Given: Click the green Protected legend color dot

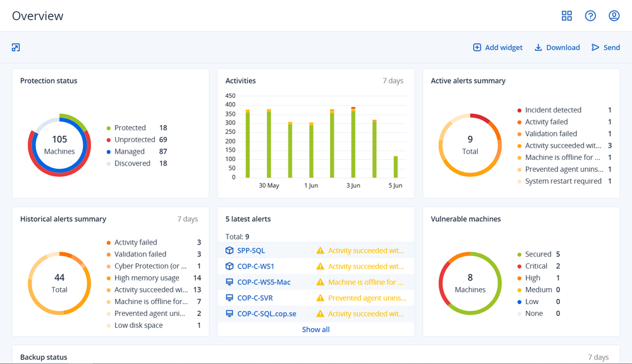Looking at the screenshot, I should tap(109, 128).
